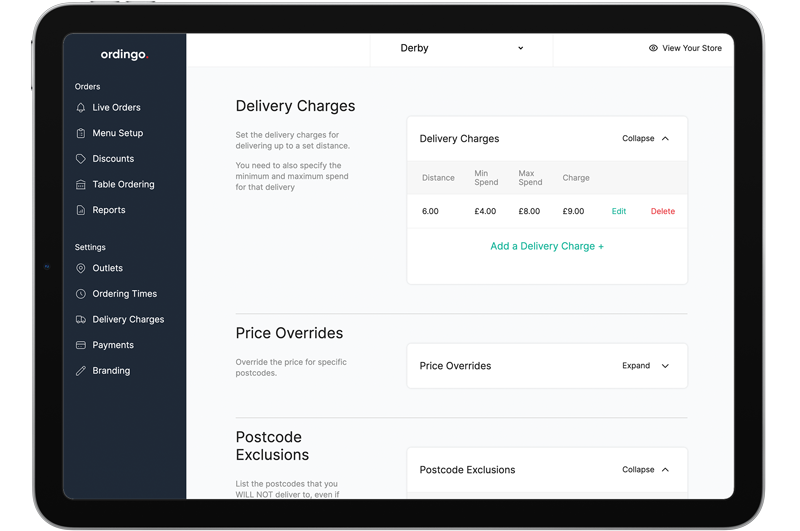Click the Reports document icon
This screenshot has width=800, height=531.
tap(81, 210)
